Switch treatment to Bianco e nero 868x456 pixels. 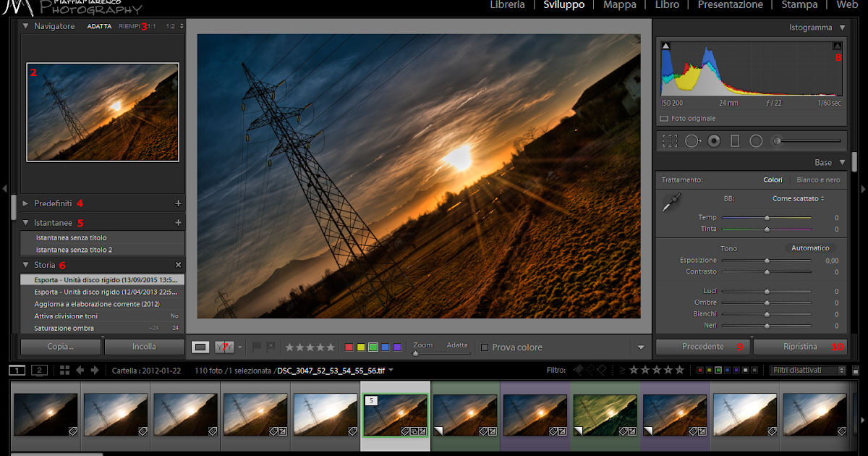tap(818, 180)
